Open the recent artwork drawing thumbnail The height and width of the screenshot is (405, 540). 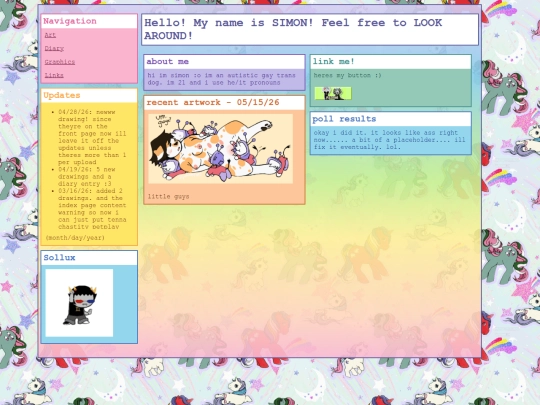(x=220, y=149)
